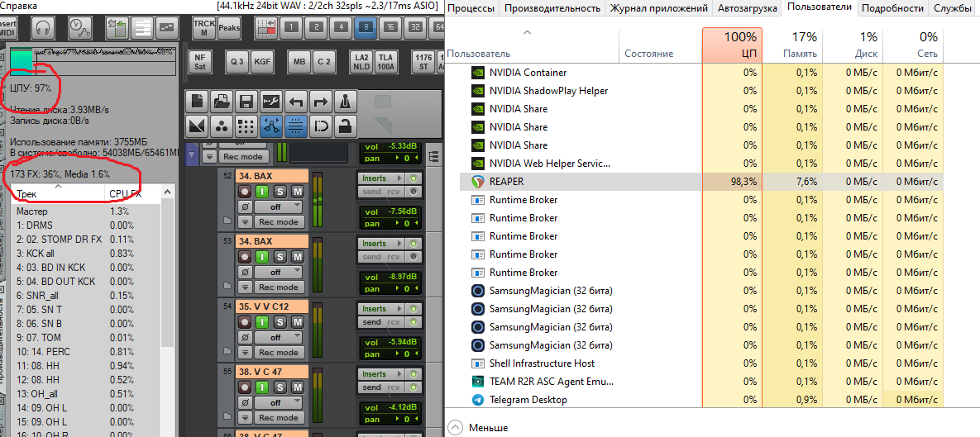Screen dimensions: 980x437
Task: Open the 'off' input dropdown on track 54
Action: coord(280,337)
